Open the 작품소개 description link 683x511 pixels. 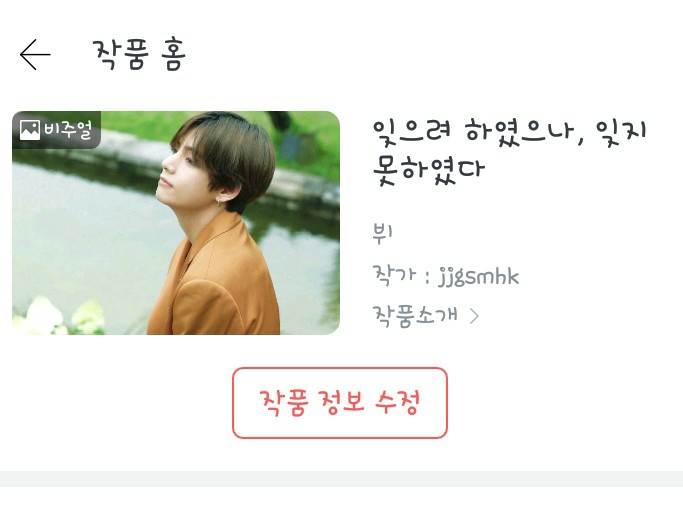415,316
